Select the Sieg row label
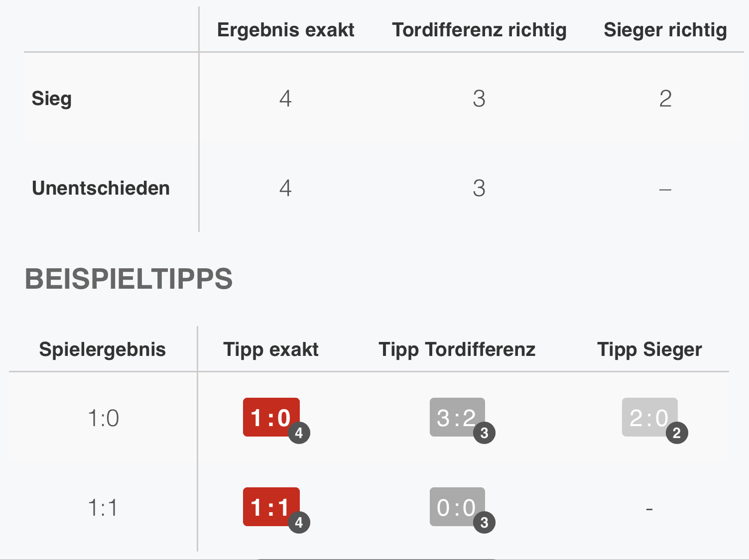 pyautogui.click(x=52, y=99)
